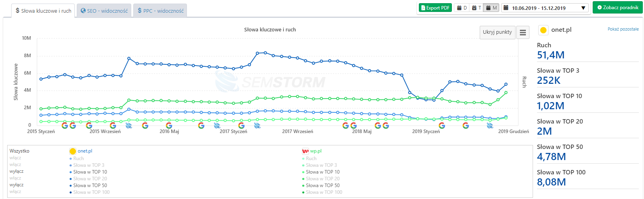Click the globe event marker near 2015 Wrzesień
Image resolution: width=644 pixels, height=199 pixels.
(129, 126)
